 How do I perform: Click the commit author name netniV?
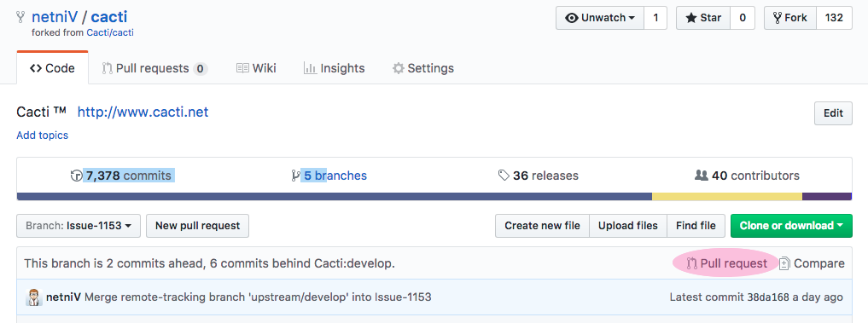pyautogui.click(x=64, y=297)
